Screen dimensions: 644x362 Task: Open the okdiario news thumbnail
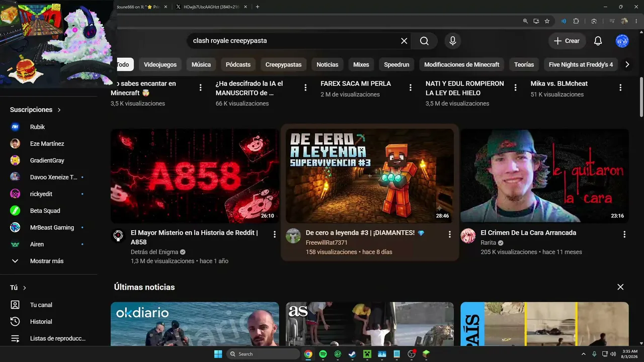195,324
